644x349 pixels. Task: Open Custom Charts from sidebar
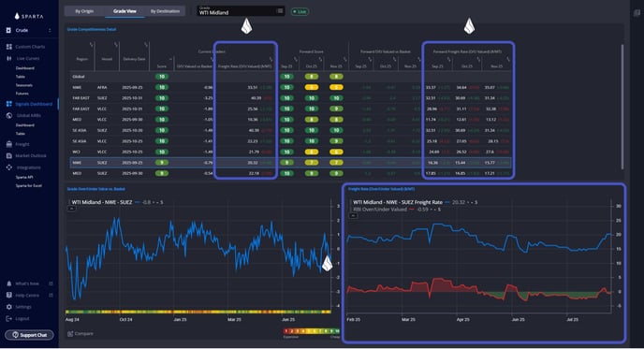(x=25, y=47)
